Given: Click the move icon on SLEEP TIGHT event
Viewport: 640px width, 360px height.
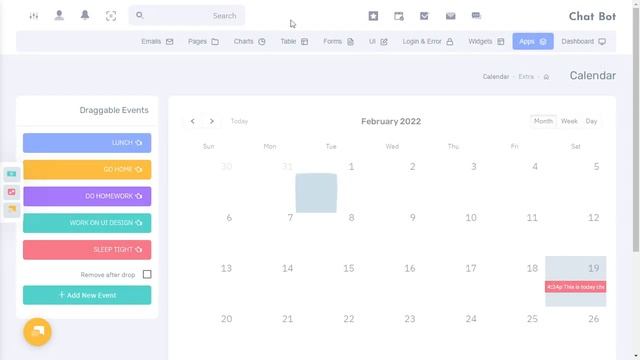Looking at the screenshot, I should coord(139,250).
